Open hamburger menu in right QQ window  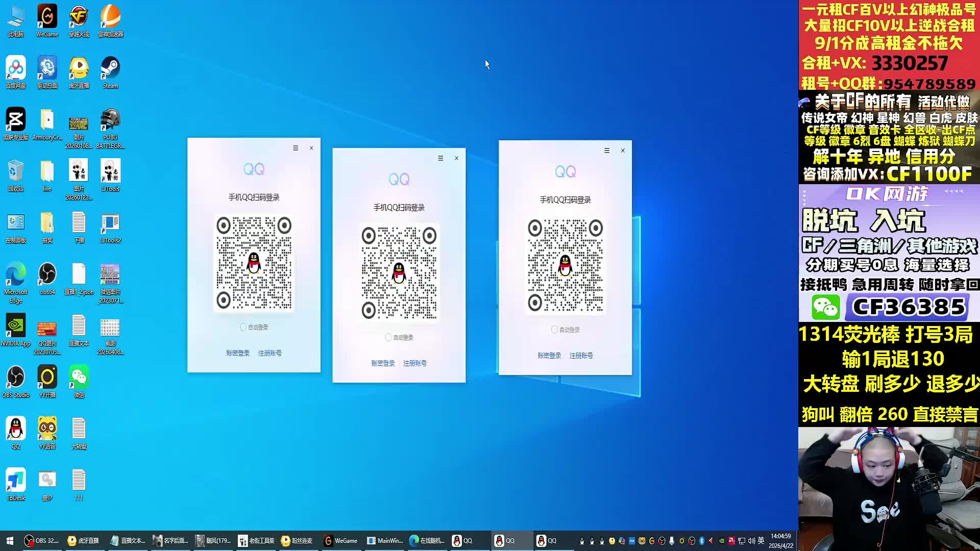607,151
